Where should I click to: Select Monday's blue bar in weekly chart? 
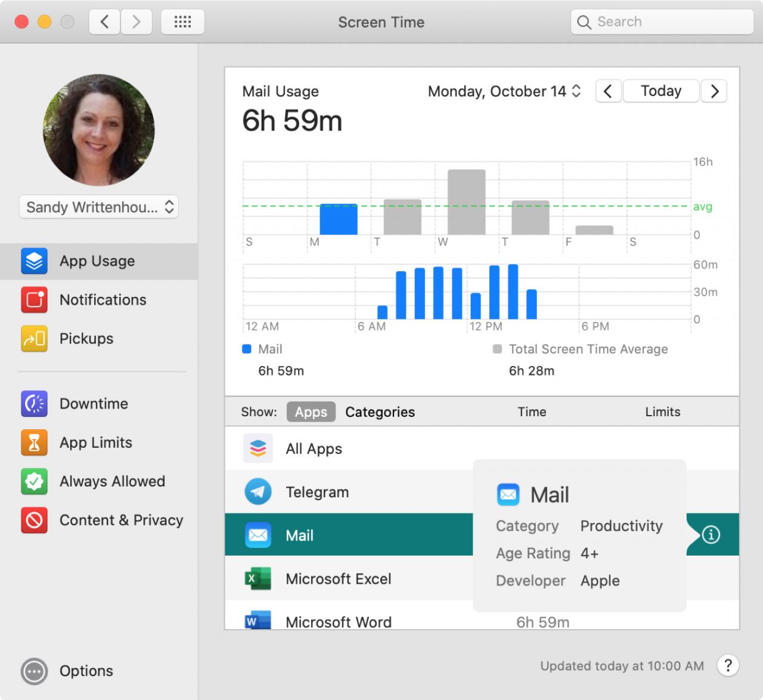339,219
